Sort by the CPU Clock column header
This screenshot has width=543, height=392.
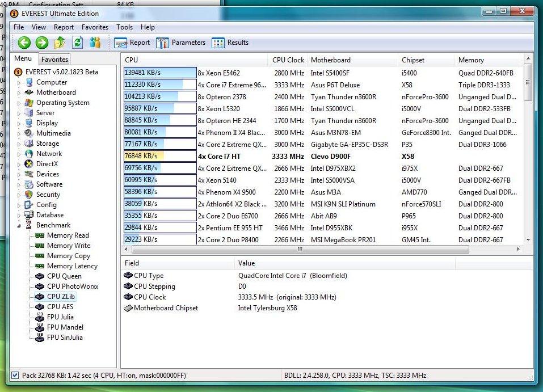click(288, 60)
